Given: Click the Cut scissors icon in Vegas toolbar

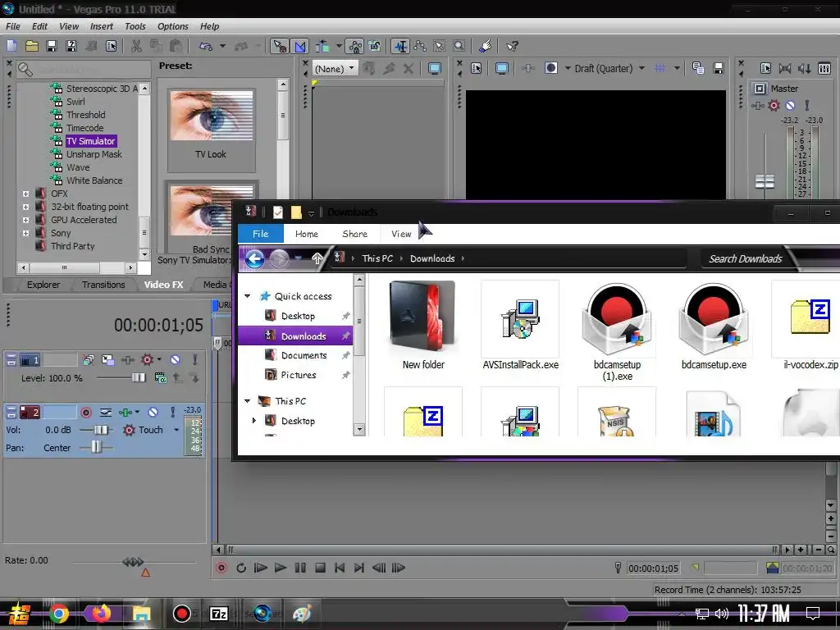Looking at the screenshot, I should [x=137, y=46].
